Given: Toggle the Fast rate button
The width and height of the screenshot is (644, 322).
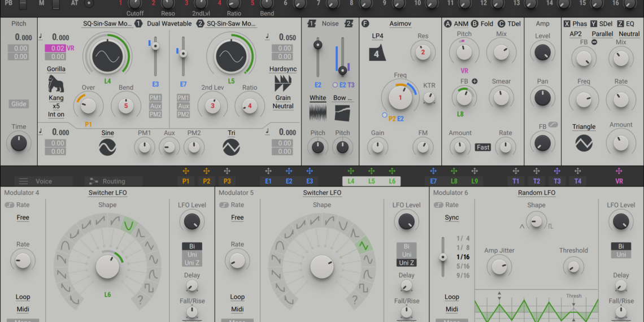Looking at the screenshot, I should coord(483,147).
